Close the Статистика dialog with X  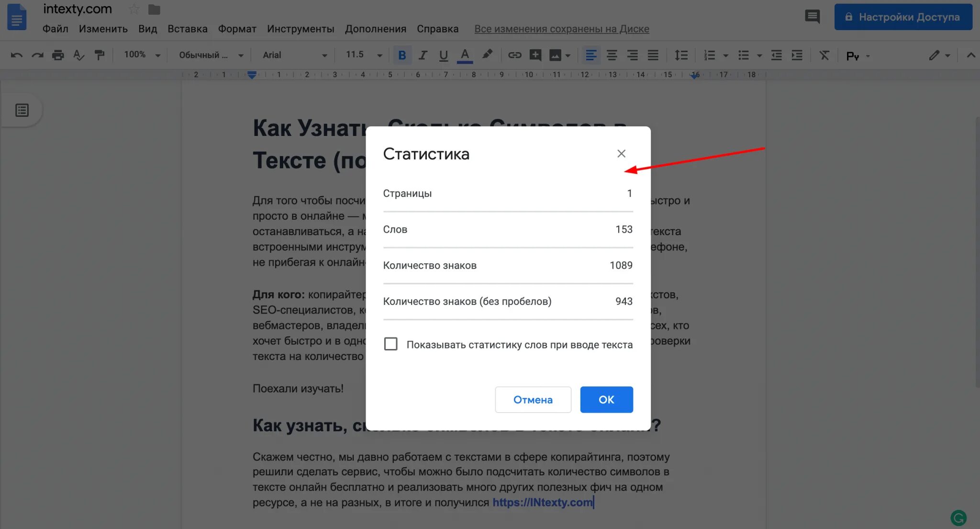tap(621, 154)
